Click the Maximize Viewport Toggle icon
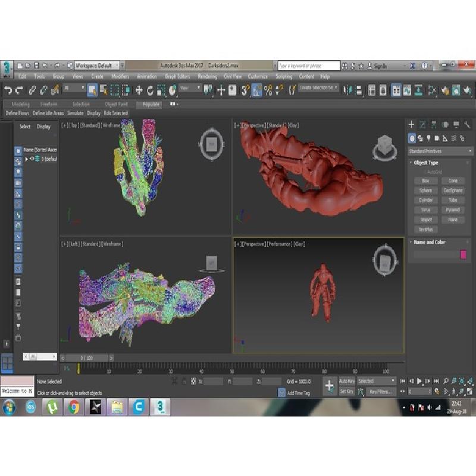 point(469,392)
